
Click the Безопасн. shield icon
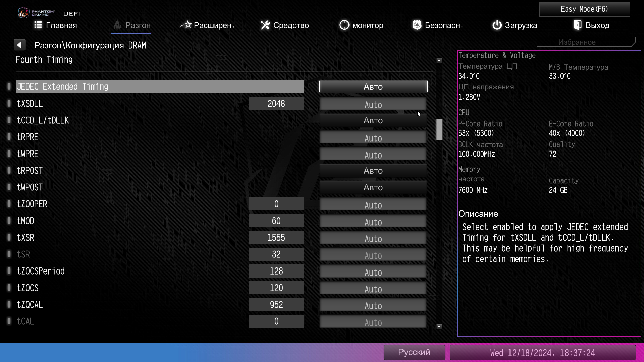[x=417, y=25]
